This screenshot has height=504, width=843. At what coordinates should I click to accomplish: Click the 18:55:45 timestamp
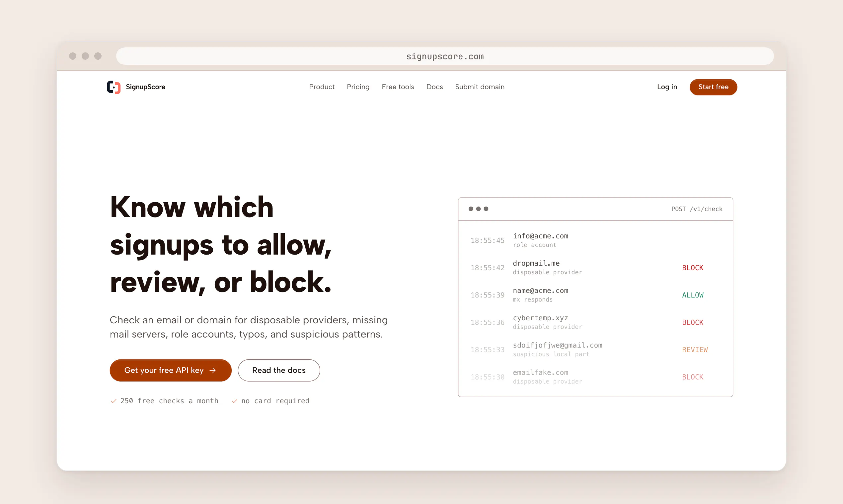487,240
